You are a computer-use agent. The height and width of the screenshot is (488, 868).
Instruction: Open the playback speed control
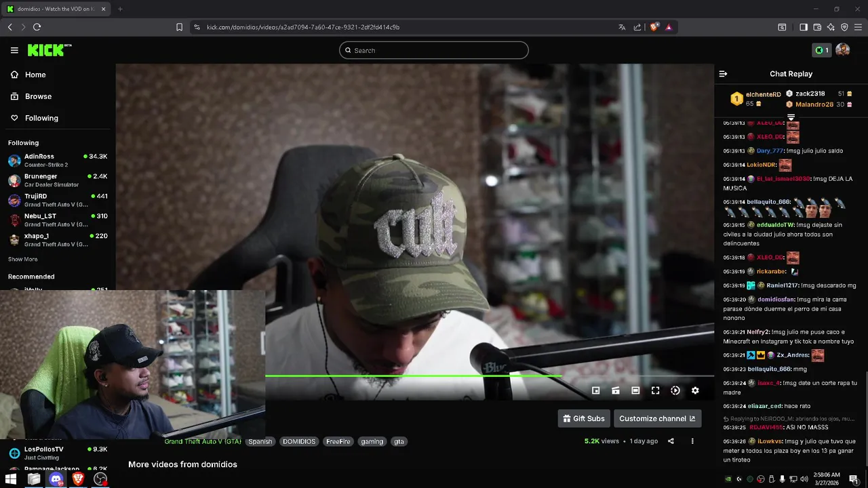click(x=675, y=390)
